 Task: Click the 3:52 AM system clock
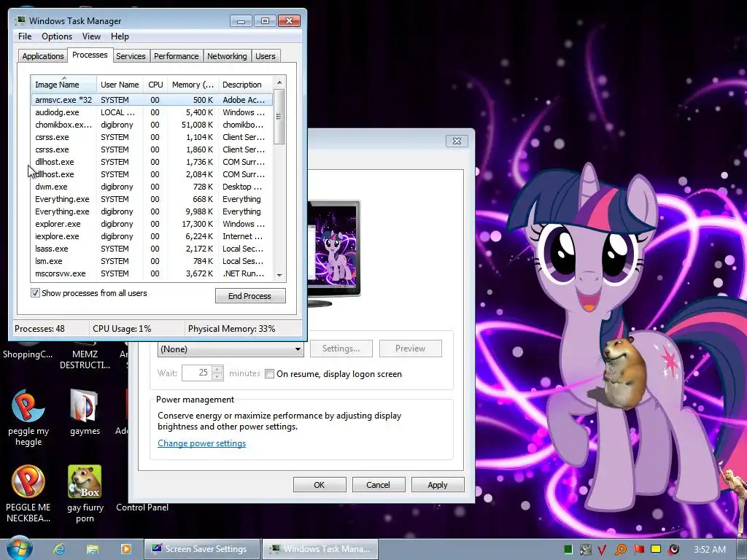(710, 550)
